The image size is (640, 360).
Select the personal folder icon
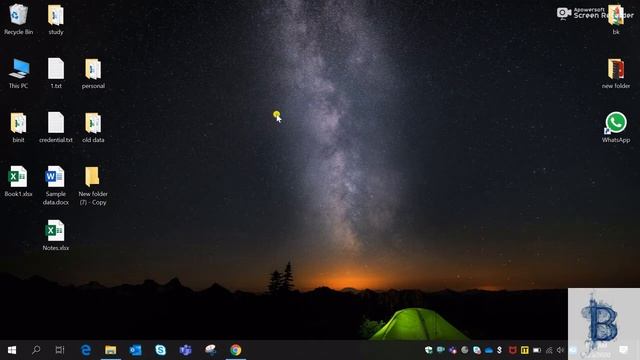93,73
